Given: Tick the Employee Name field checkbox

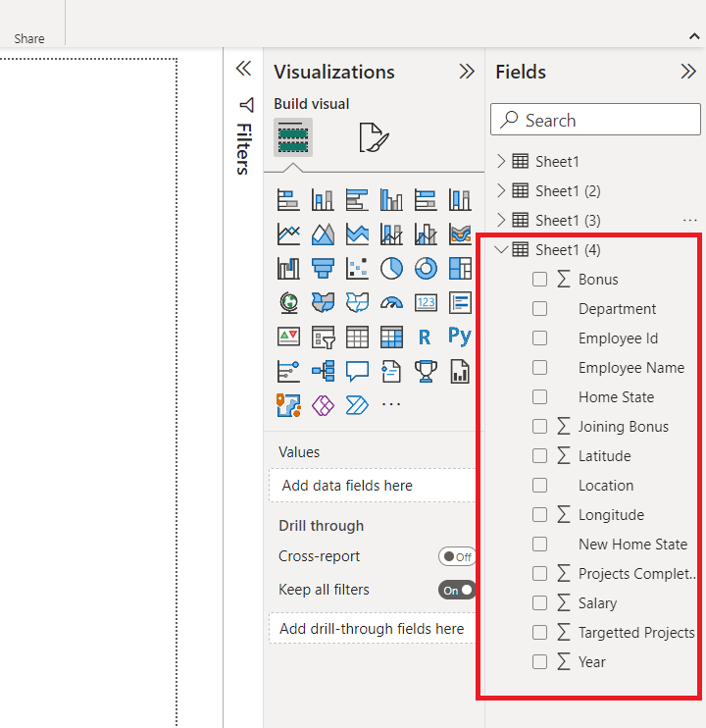Looking at the screenshot, I should (x=539, y=368).
